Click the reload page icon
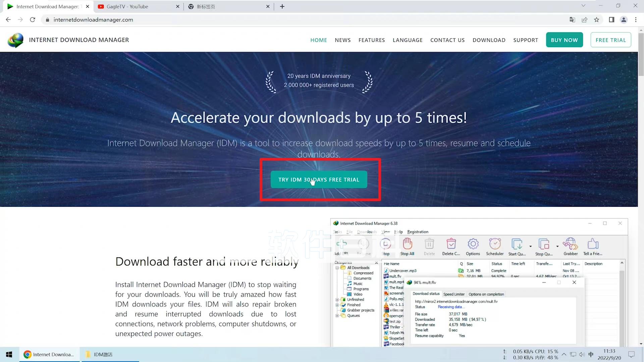 [x=33, y=20]
